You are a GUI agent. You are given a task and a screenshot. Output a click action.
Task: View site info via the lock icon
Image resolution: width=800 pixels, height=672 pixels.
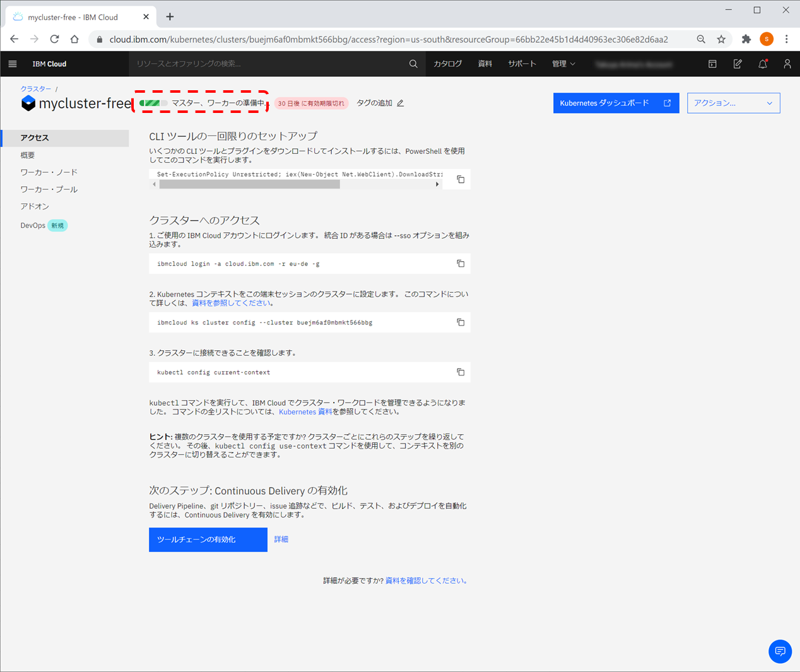pyautogui.click(x=99, y=39)
